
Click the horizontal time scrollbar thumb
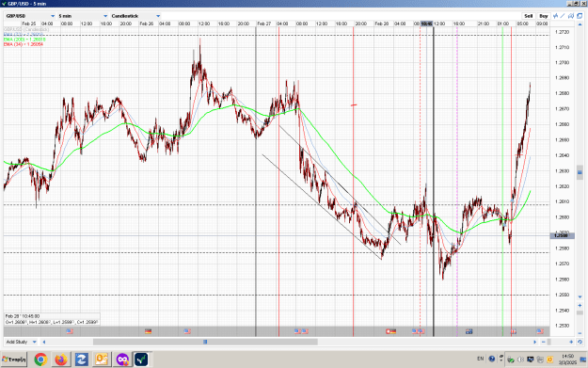point(205,342)
